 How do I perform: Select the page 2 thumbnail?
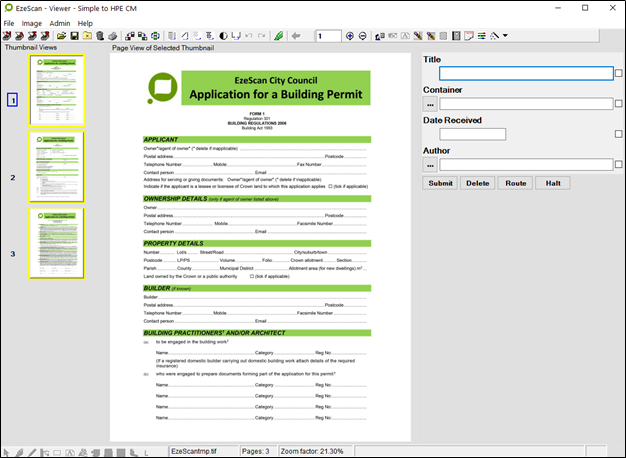[x=56, y=166]
